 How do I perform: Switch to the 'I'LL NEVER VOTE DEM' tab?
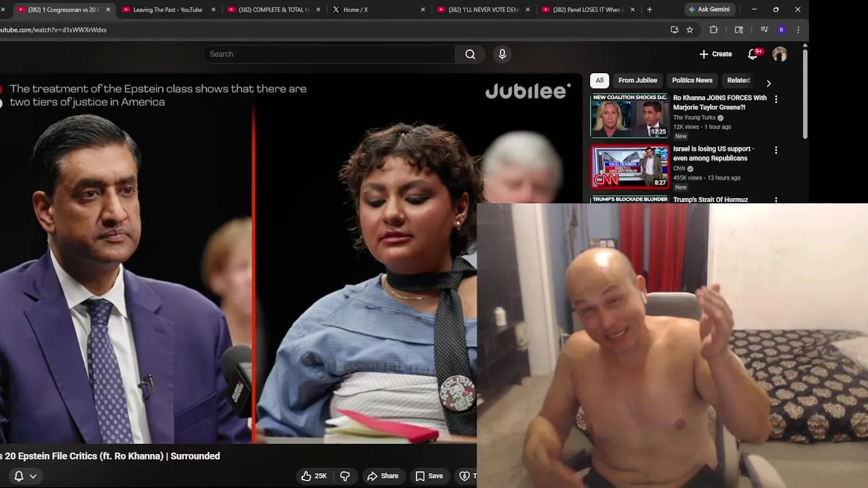(484, 9)
